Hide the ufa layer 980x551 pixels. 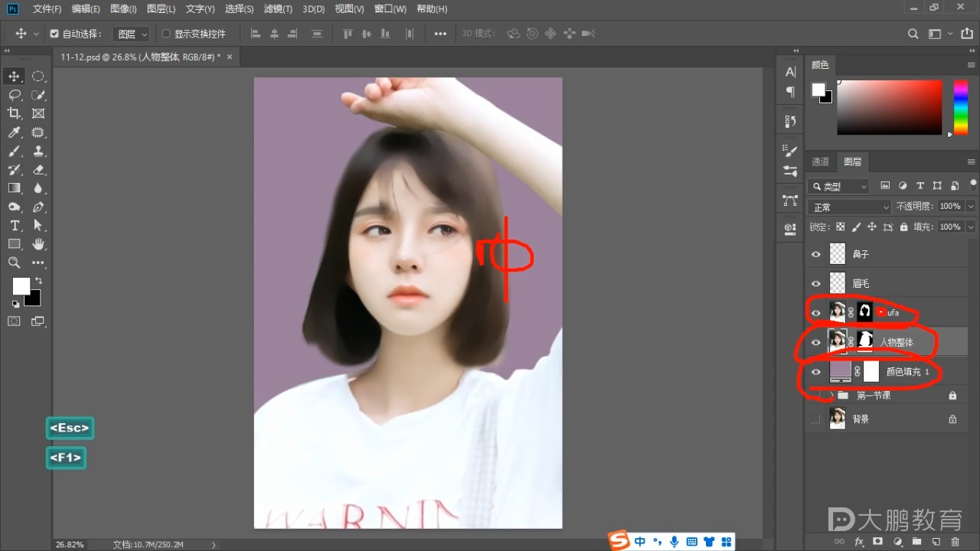(x=815, y=312)
